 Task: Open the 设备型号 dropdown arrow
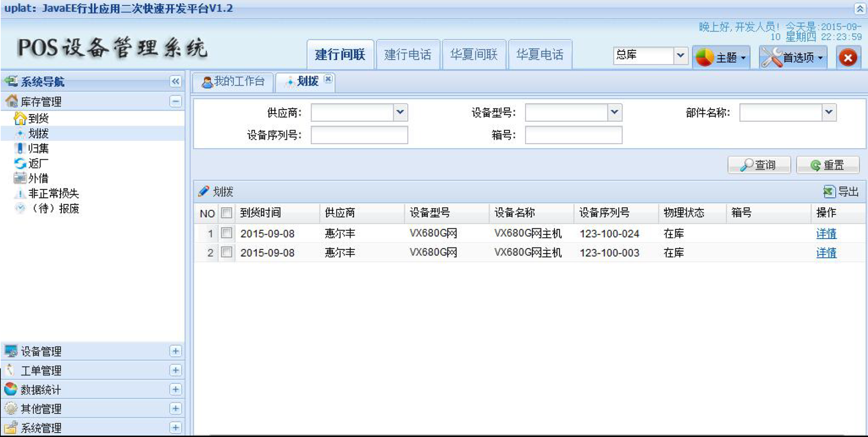615,112
